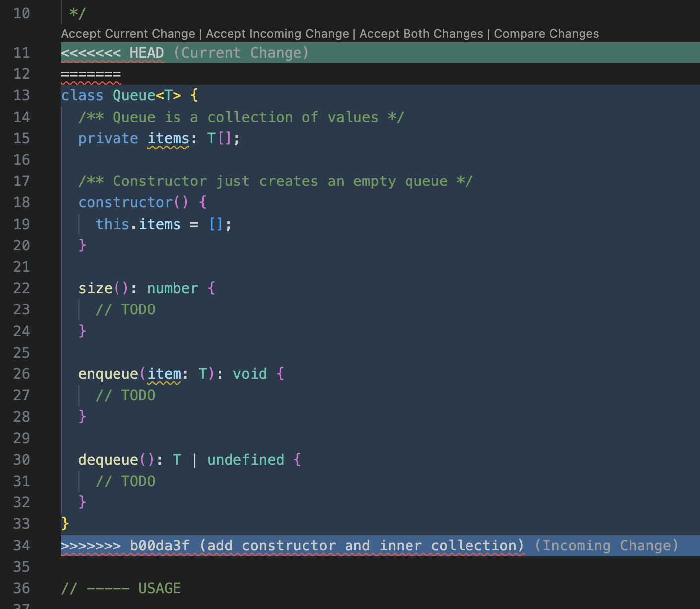Screen dimensions: 700x609
Task: Click the class name Queue on line 13
Action: (135, 95)
